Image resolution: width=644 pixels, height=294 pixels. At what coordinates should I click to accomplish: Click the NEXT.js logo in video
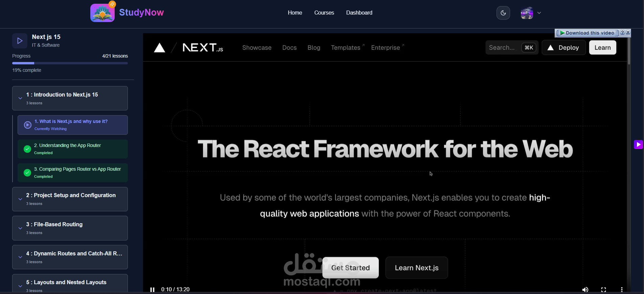pos(203,48)
